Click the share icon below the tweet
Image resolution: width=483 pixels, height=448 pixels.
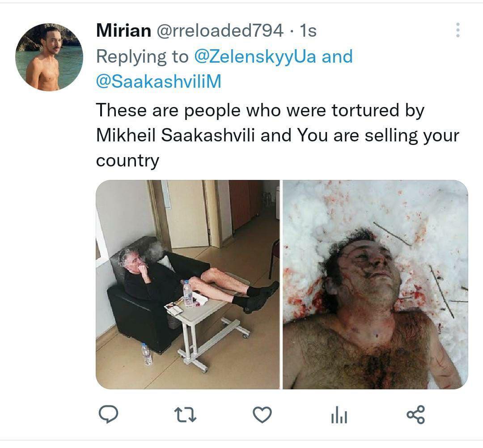coord(416,415)
